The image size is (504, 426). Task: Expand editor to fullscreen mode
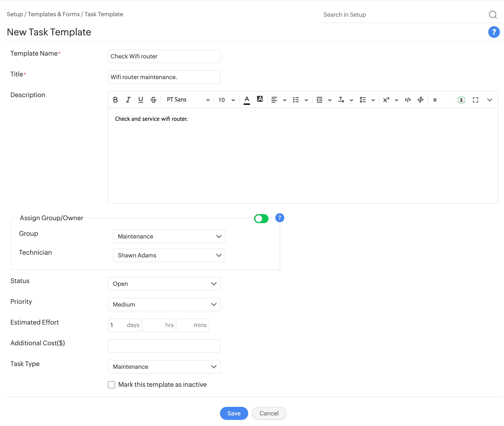point(476,100)
